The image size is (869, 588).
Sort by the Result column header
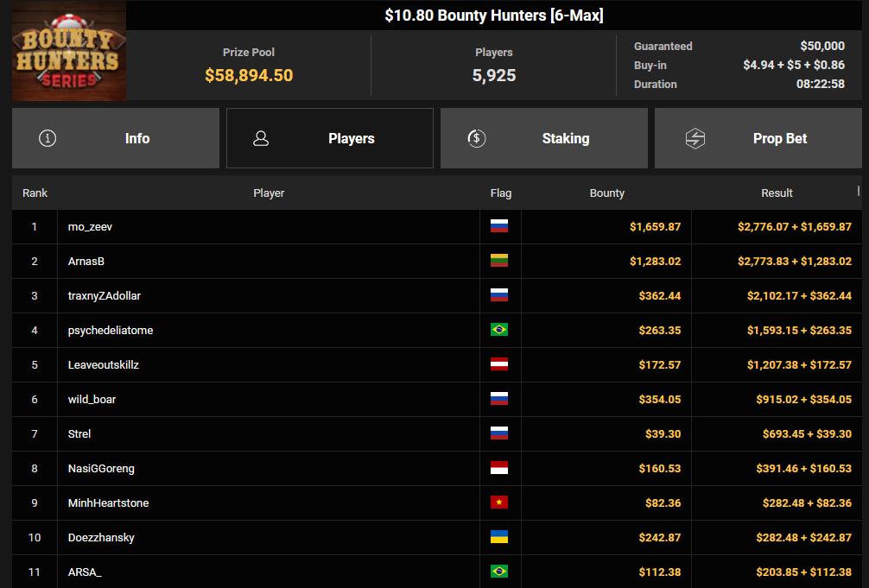777,193
